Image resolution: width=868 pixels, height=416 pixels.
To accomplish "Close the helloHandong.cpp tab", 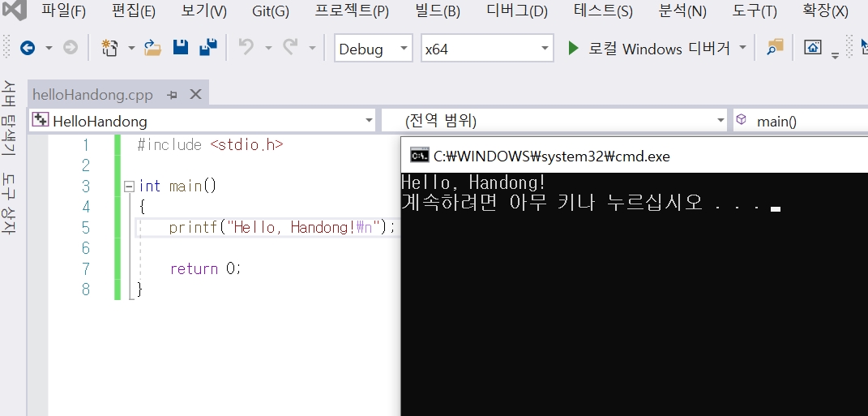I will (x=195, y=95).
